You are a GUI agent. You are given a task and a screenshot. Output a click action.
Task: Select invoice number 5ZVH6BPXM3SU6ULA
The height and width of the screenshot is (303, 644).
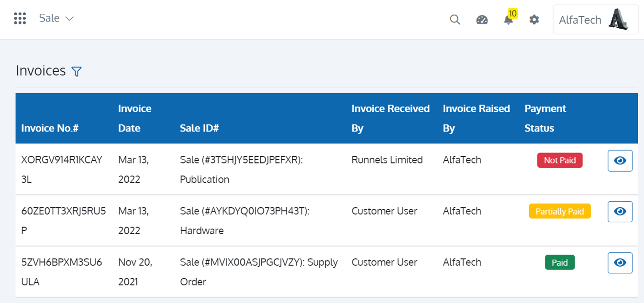(62, 272)
